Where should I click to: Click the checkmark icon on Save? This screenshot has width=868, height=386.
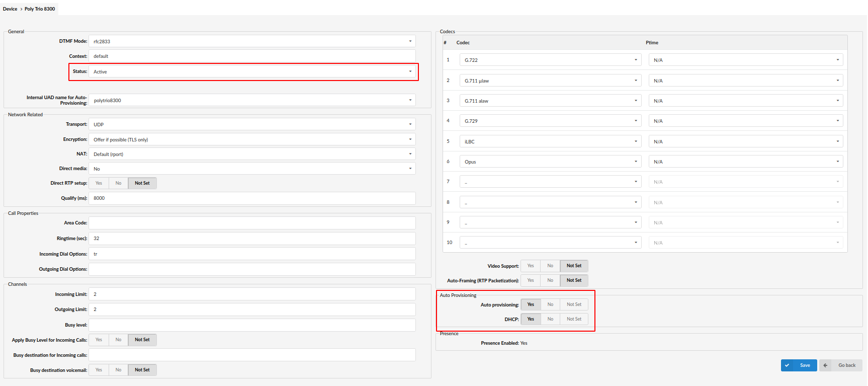(x=787, y=365)
